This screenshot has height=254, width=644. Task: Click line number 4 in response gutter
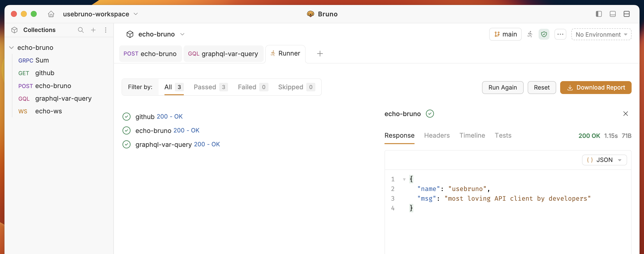pos(393,208)
